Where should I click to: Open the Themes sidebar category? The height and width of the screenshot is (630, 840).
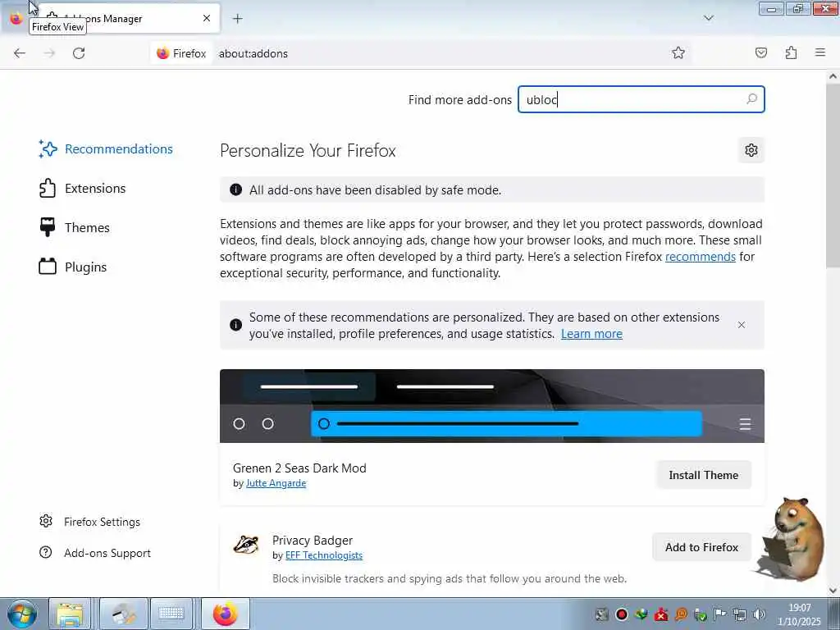click(75, 228)
